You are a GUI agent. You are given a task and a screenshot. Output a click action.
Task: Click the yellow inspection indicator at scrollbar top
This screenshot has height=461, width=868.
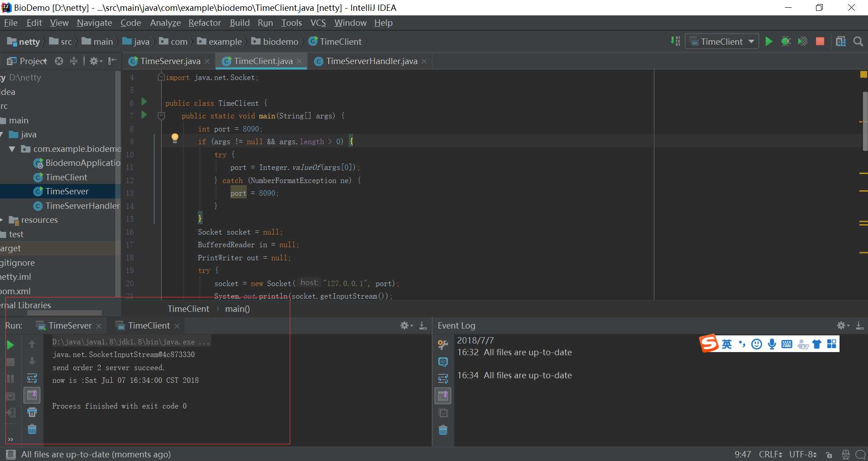(x=863, y=75)
